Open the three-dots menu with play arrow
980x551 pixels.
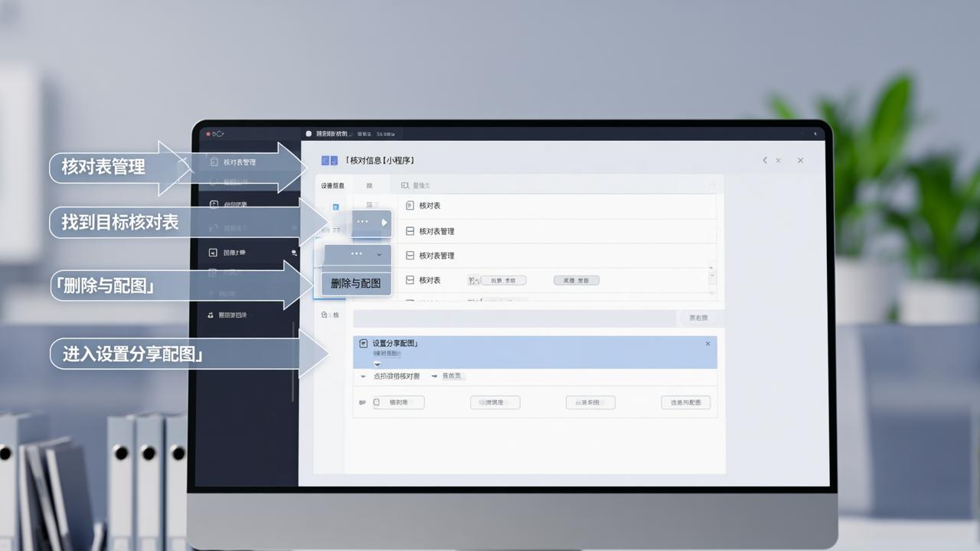pyautogui.click(x=371, y=222)
